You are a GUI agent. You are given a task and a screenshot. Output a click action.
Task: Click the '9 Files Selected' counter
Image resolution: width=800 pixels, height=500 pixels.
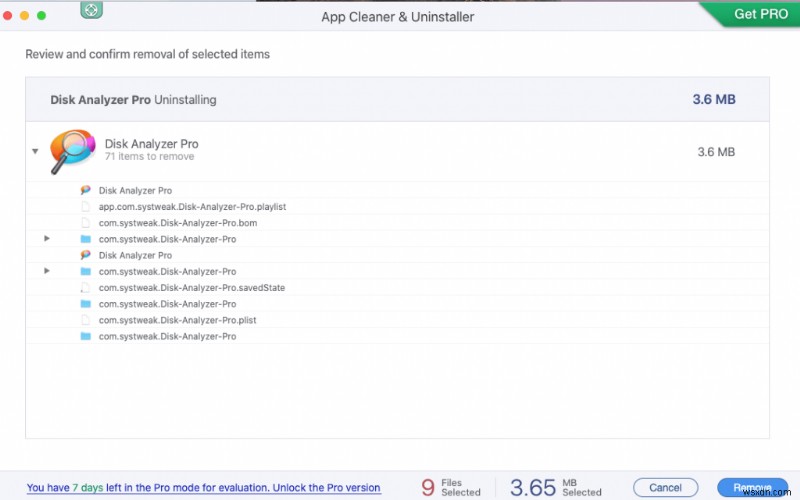pyautogui.click(x=451, y=487)
